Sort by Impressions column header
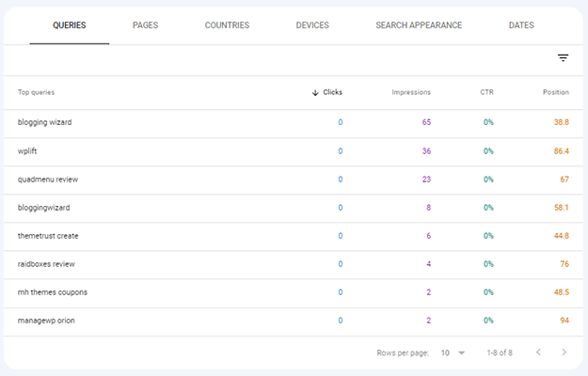Viewport: 588px width, 376px height. pos(411,92)
